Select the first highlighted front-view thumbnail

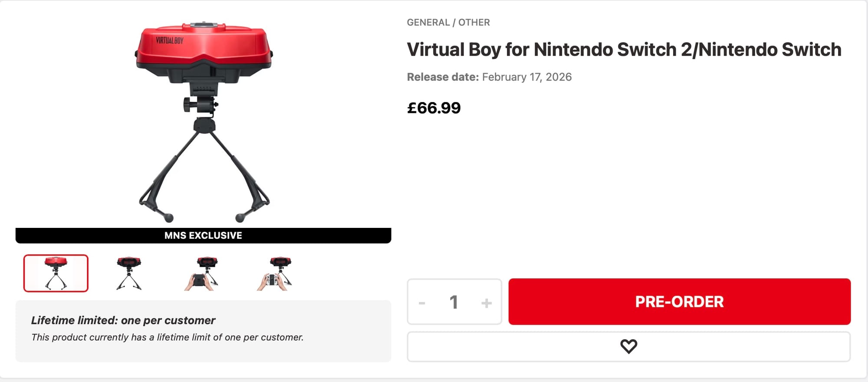(x=56, y=273)
